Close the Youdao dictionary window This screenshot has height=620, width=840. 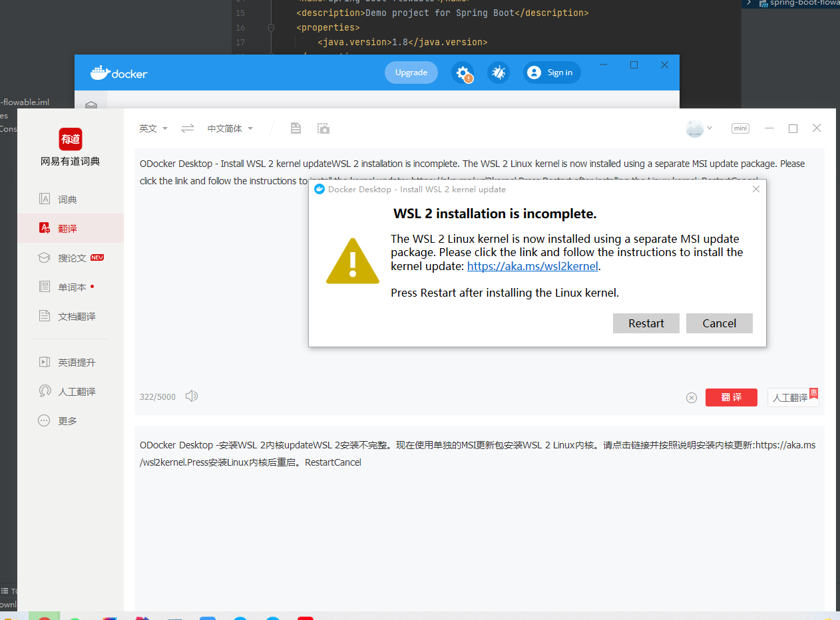click(x=817, y=128)
